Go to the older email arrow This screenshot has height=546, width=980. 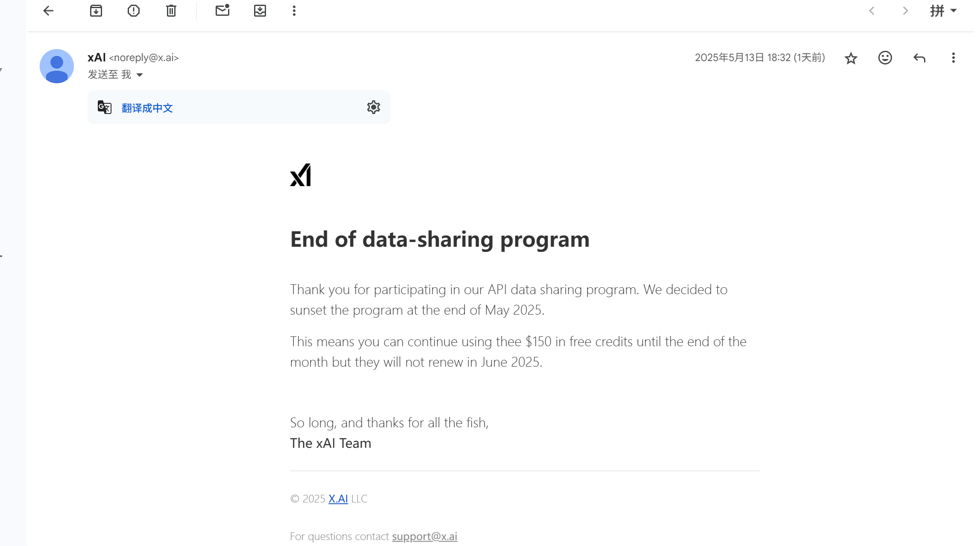click(x=905, y=11)
